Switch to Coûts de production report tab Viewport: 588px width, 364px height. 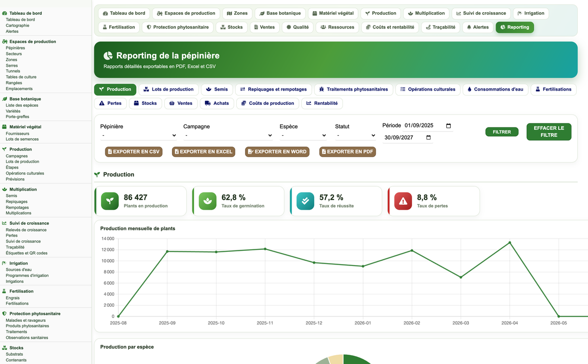tap(267, 103)
